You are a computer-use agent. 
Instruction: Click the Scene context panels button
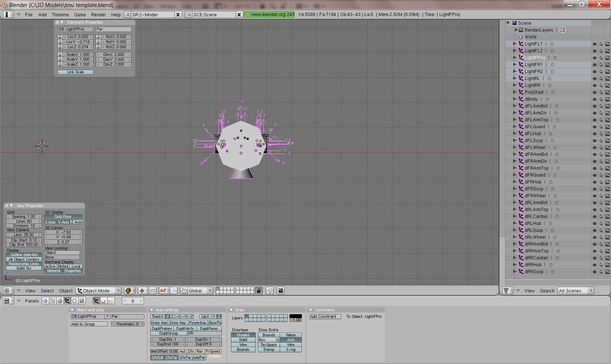82,301
